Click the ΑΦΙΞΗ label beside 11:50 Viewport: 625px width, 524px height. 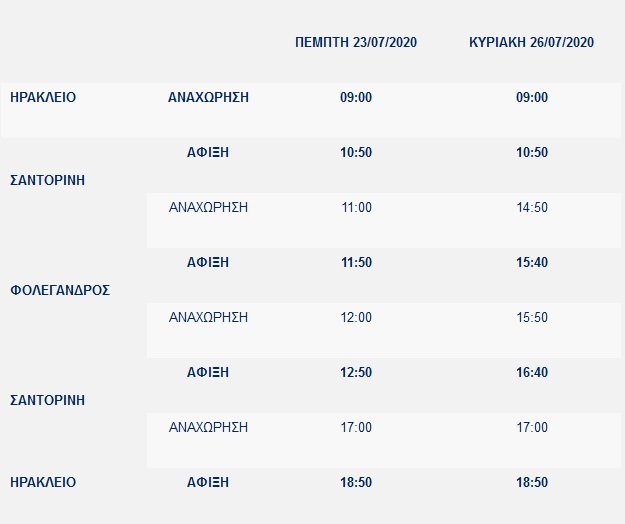[208, 263]
